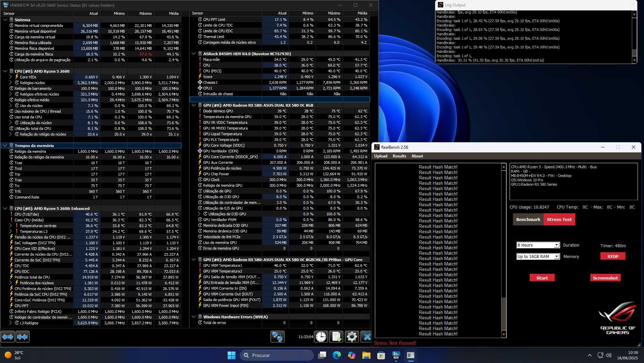Image resolution: width=644 pixels, height=363 pixels.
Task: Select GPU Core Voltage (VDDC) row
Action: pyautogui.click(x=280, y=145)
